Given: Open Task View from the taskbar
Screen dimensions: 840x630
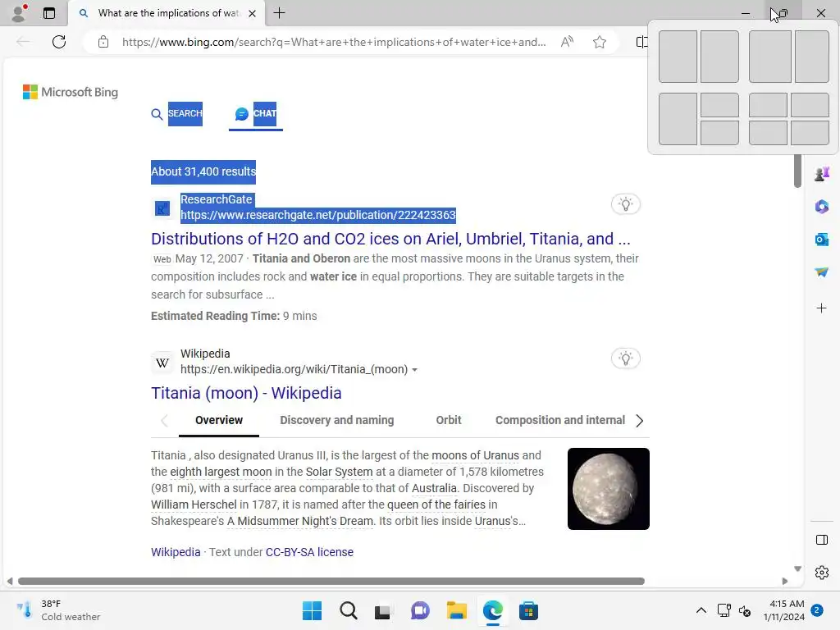Looking at the screenshot, I should (x=382, y=611).
